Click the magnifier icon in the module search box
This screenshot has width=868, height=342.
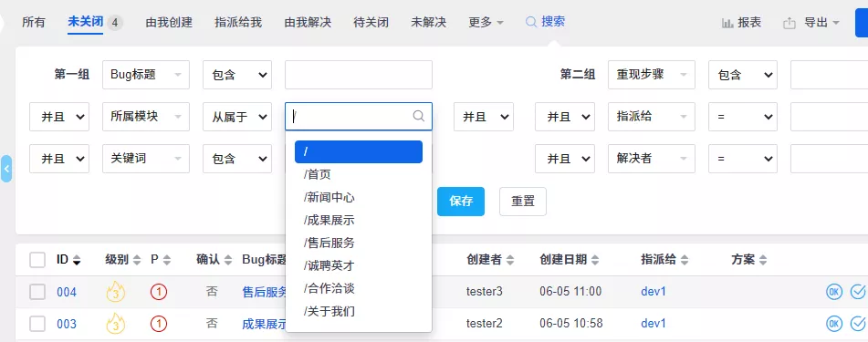click(419, 116)
